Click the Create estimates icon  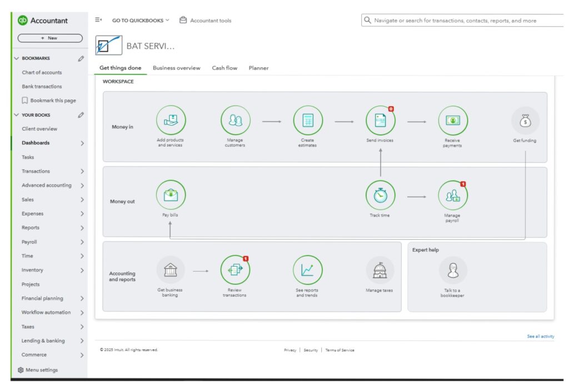click(307, 120)
